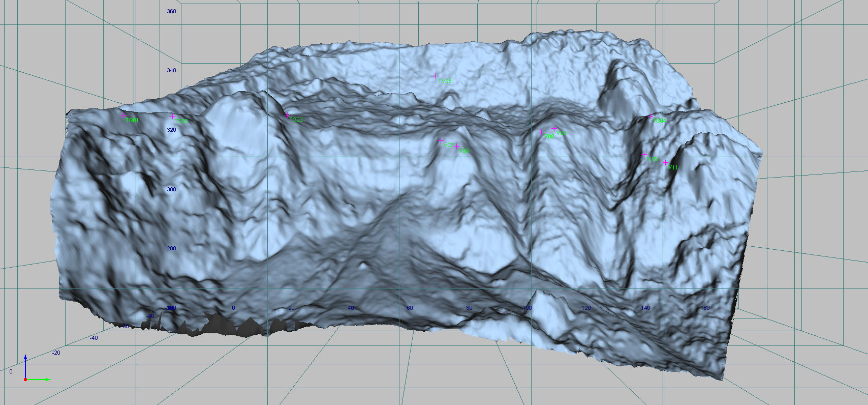Image resolution: width=868 pixels, height=405 pixels.
Task: Select the TG04 marker on the right ridge
Action: pyautogui.click(x=650, y=117)
